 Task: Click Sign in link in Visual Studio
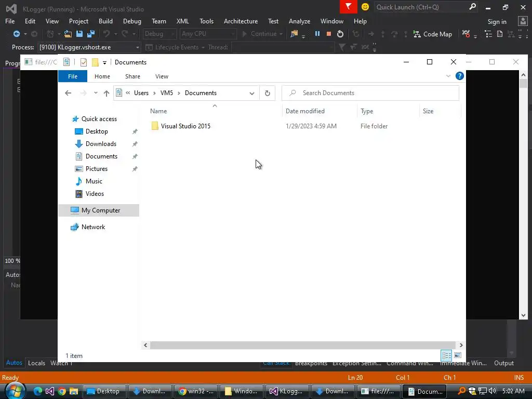point(497,22)
